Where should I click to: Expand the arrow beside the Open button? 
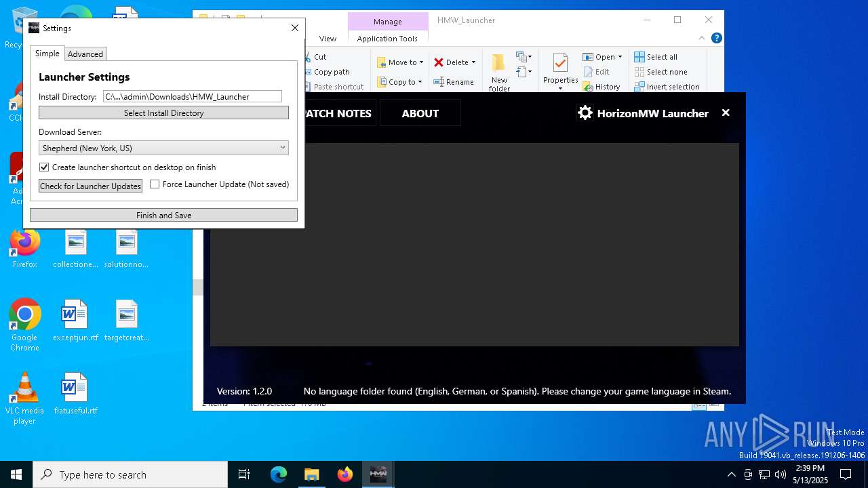(620, 57)
